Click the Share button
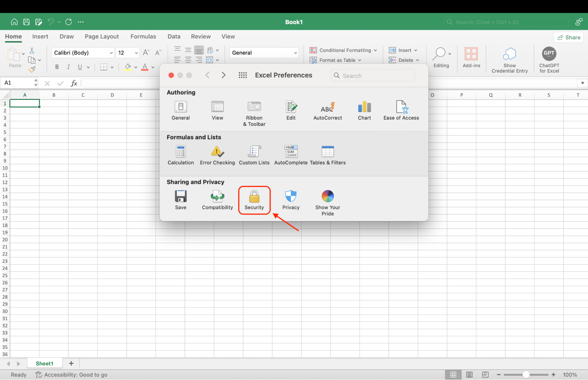The width and height of the screenshot is (588, 380). click(x=568, y=37)
